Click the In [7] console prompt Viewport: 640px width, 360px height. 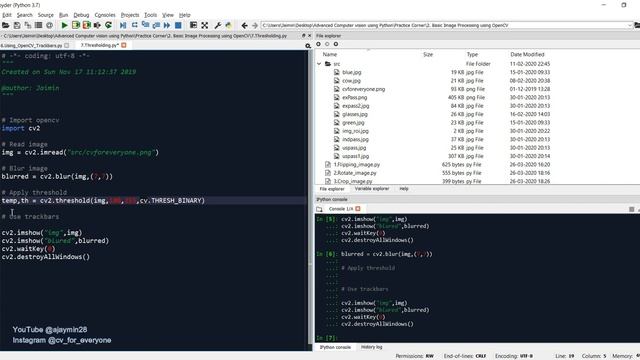coord(326,338)
